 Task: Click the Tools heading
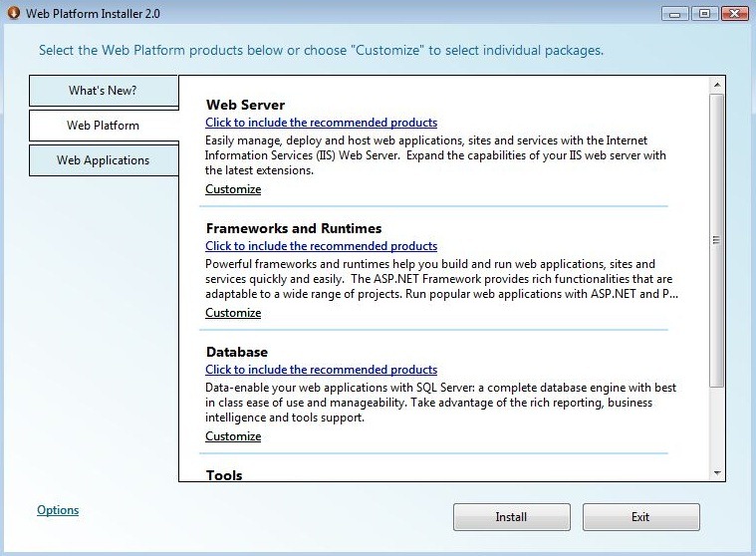224,475
